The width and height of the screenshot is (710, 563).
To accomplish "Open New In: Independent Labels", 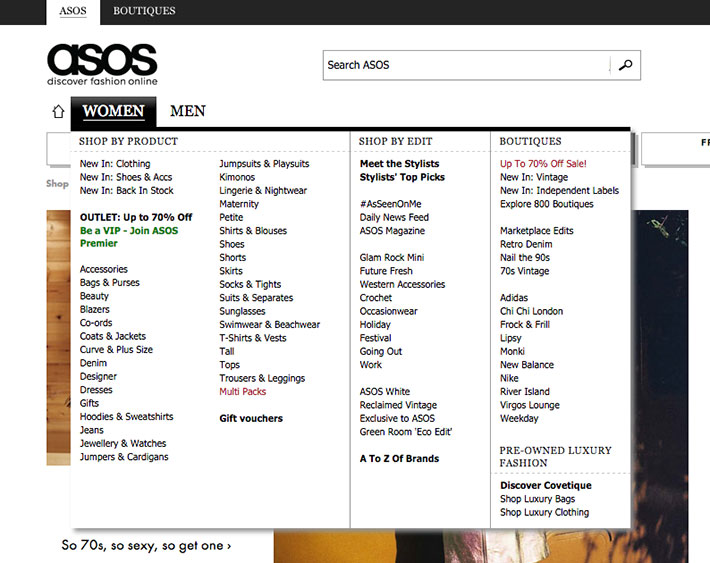I will [560, 191].
